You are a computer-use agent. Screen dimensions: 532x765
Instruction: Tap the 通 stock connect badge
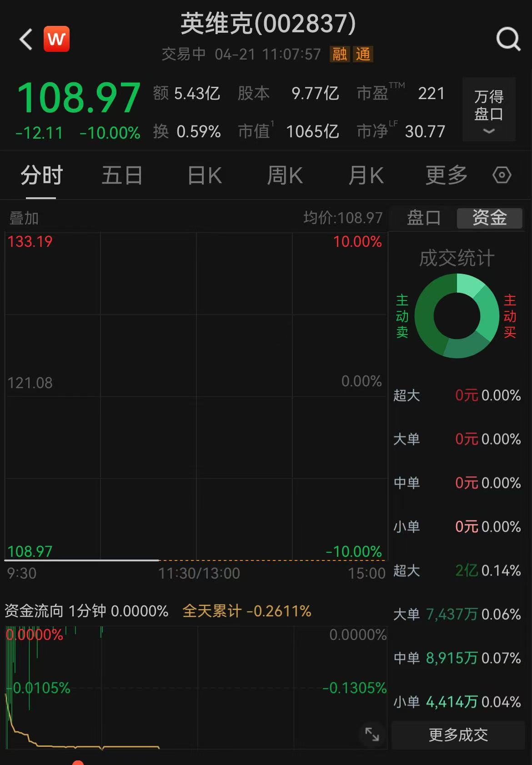click(x=363, y=54)
